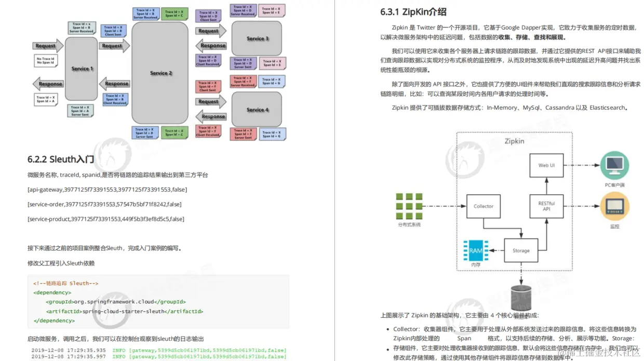Click the Response arrow leaving Service 1 leftward
This screenshot has width=644, height=361.
(x=48, y=84)
